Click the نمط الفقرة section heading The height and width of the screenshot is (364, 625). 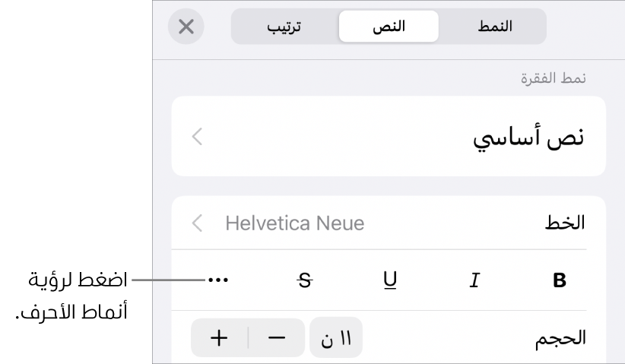tap(563, 78)
